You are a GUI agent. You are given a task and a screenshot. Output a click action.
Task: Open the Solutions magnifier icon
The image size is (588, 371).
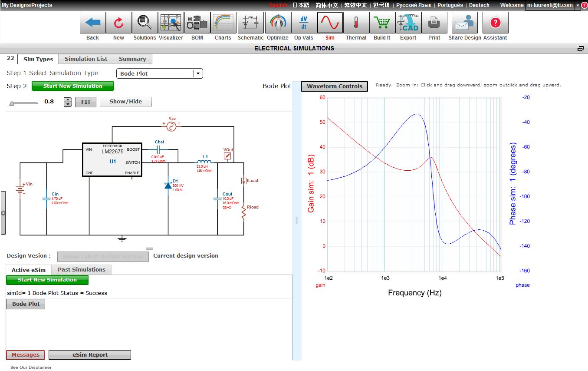[145, 23]
